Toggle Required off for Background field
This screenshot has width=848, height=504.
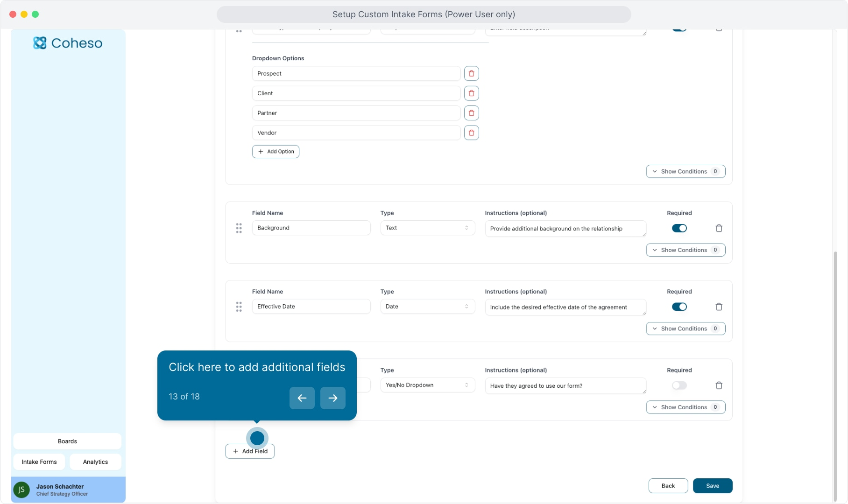[x=679, y=228]
